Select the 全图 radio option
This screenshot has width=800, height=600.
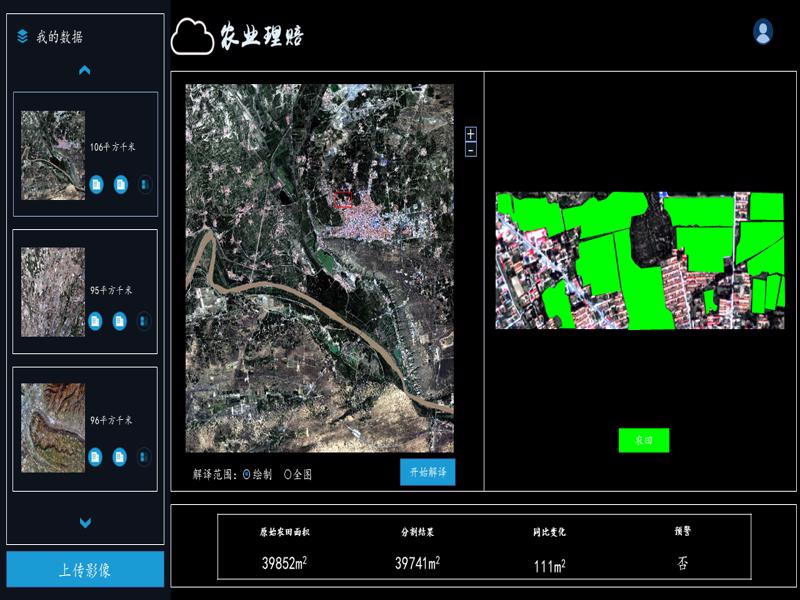pos(288,474)
